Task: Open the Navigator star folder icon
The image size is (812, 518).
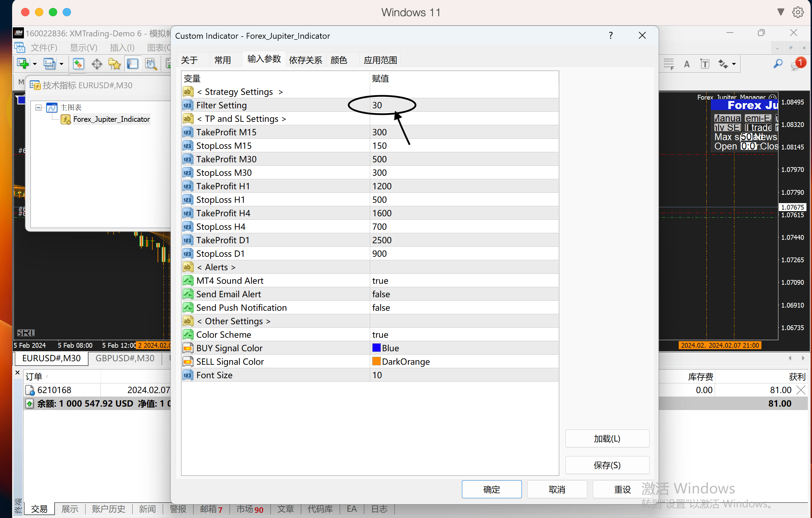Action: coord(115,64)
